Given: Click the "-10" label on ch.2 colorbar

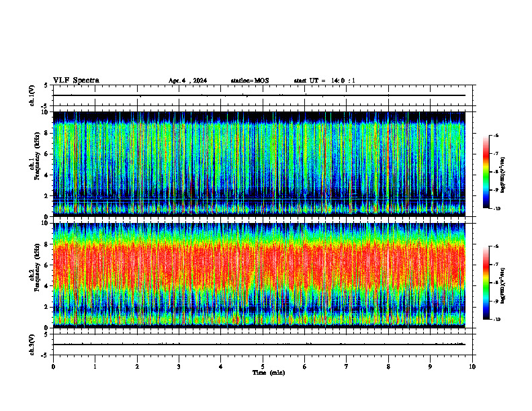Looking at the screenshot, I should [496, 319].
